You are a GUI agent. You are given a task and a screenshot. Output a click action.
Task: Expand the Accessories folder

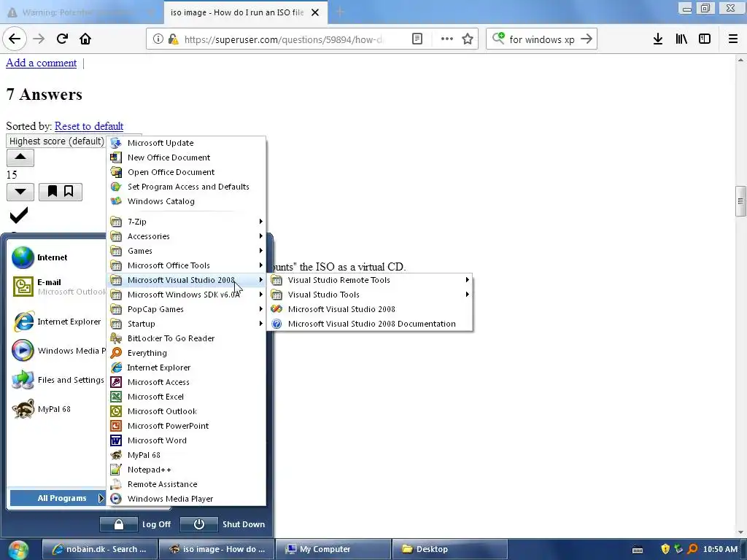186,236
